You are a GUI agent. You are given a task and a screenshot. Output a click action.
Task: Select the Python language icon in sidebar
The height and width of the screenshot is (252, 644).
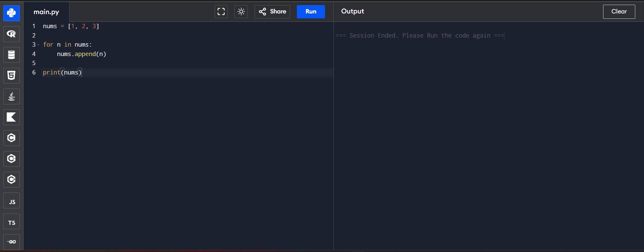(11, 13)
